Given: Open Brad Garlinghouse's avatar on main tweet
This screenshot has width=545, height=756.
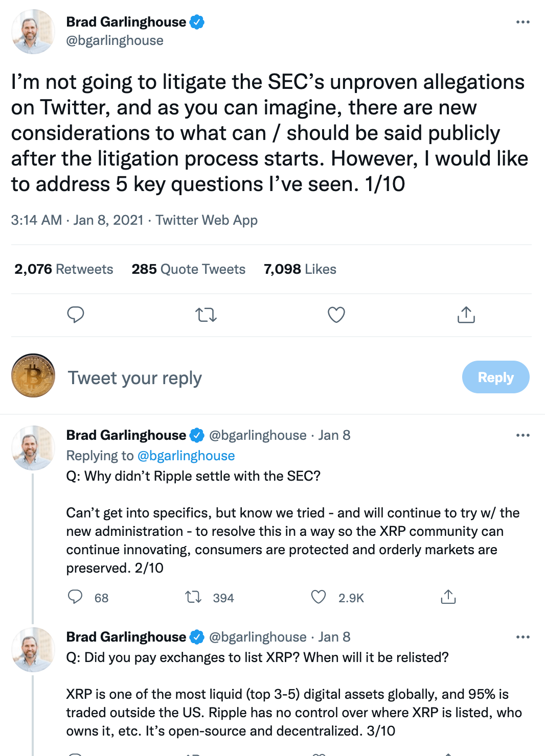Looking at the screenshot, I should [x=33, y=32].
